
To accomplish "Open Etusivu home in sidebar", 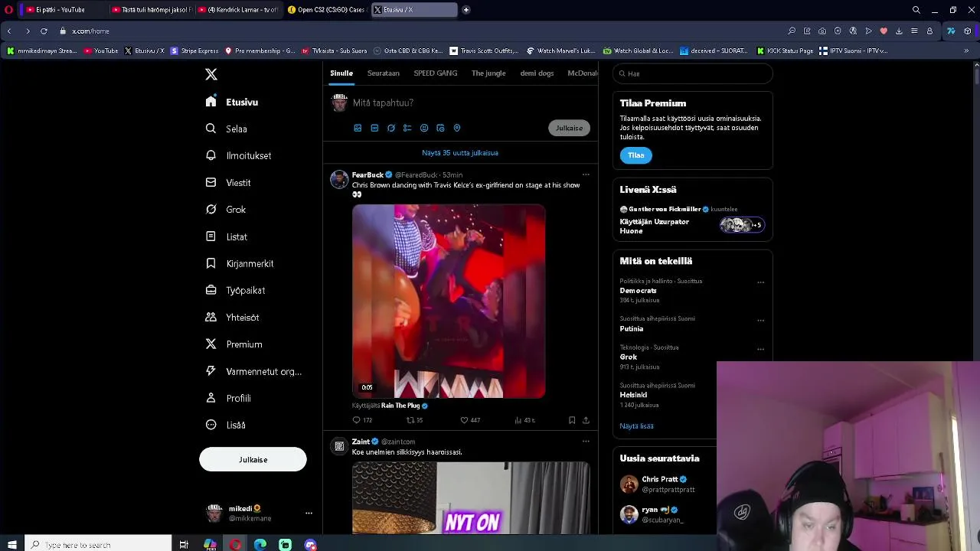I will coord(233,102).
